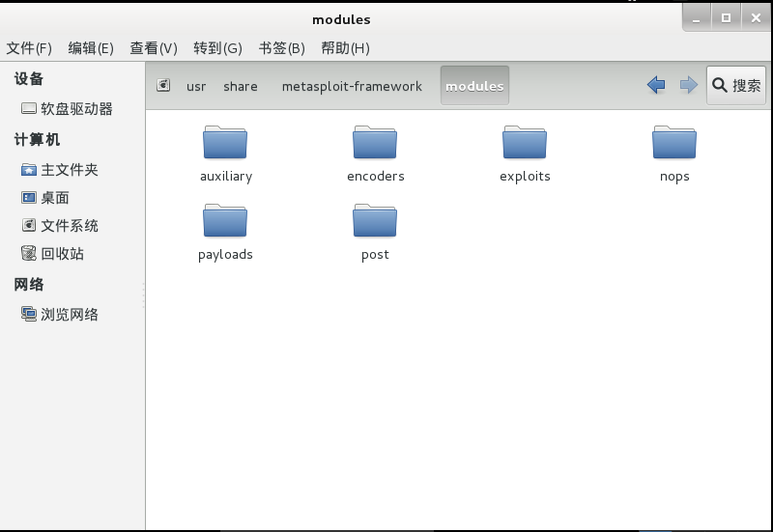Open the post folder icon

pyautogui.click(x=375, y=220)
